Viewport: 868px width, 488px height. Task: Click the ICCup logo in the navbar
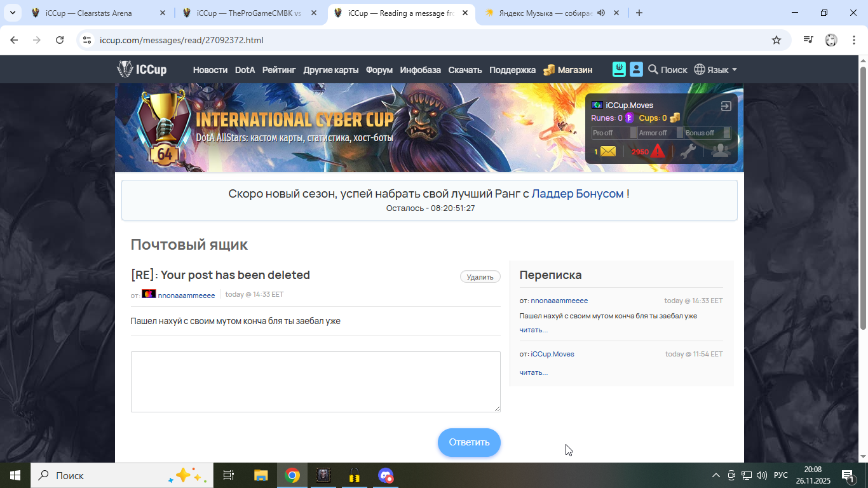click(x=142, y=69)
